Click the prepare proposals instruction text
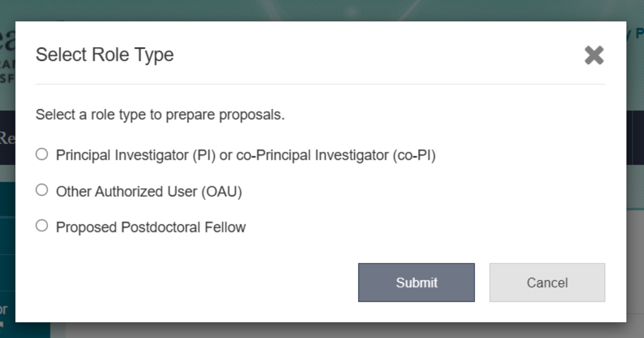644x338 pixels. click(160, 115)
